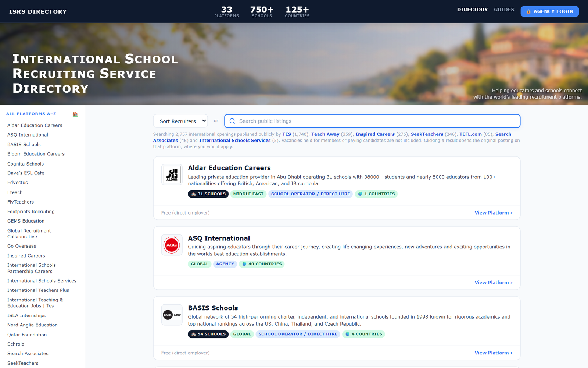This screenshot has height=368, width=588.
Task: Select Cognita Schools in sidebar
Action: (x=25, y=164)
